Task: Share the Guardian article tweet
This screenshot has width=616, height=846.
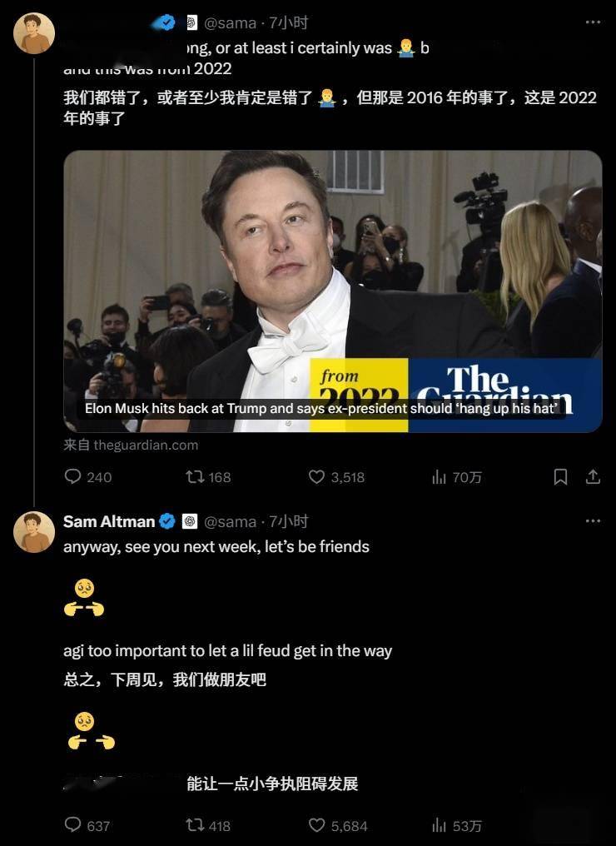Action: tap(593, 477)
